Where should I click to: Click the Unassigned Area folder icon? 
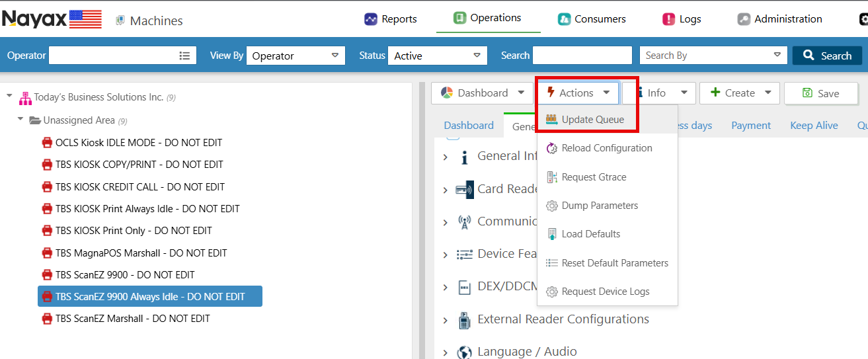tap(35, 120)
